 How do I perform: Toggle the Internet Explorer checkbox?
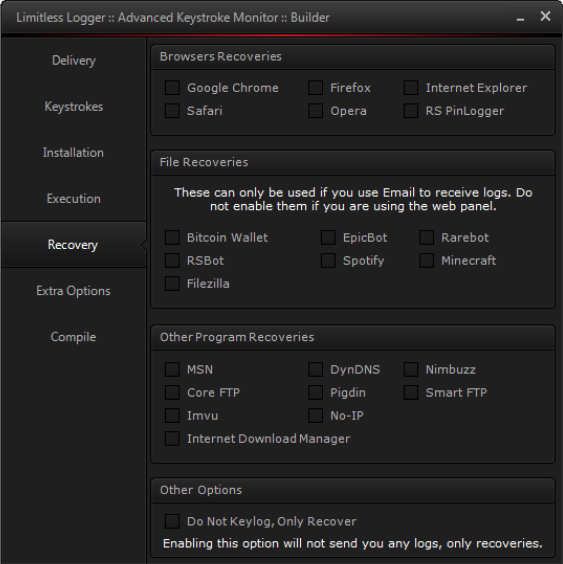[x=411, y=88]
